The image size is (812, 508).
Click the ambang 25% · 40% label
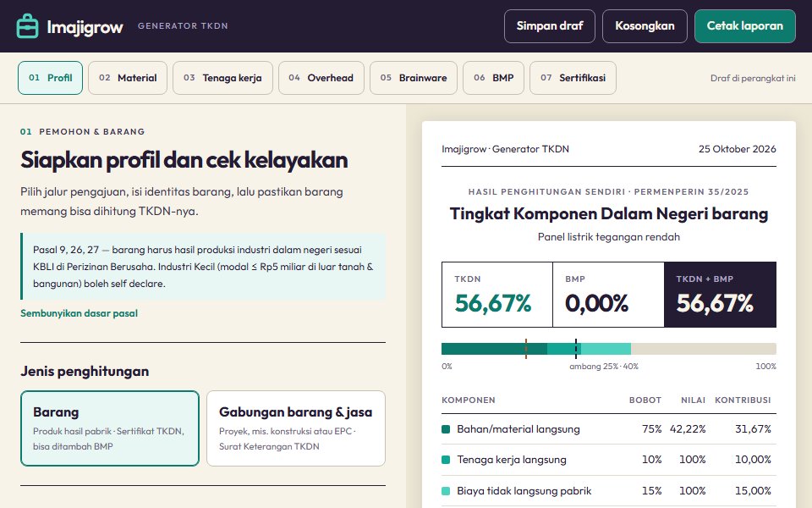coord(604,367)
